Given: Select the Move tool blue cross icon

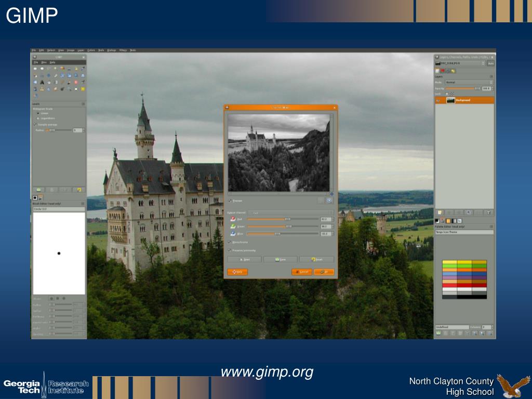Looking at the screenshot, I should tap(48, 75).
